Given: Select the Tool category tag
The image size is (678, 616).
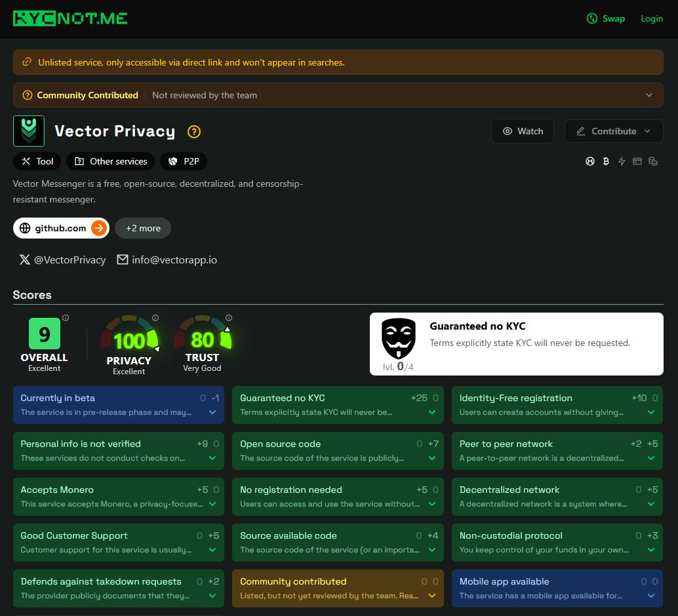Looking at the screenshot, I should [37, 161].
